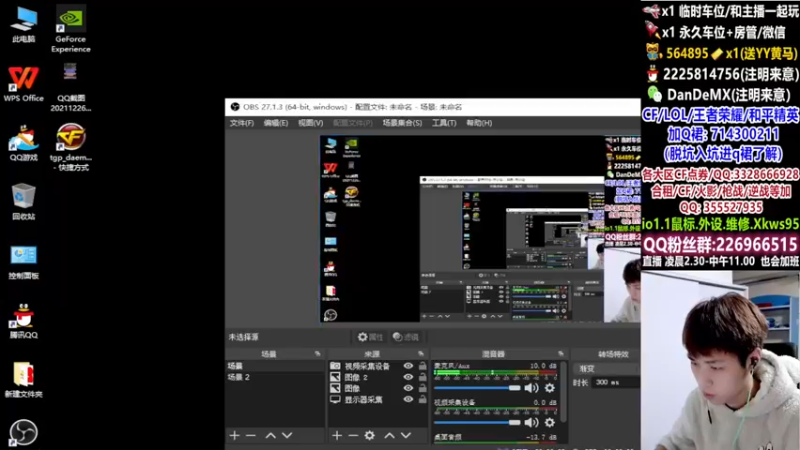Screen dimensions: 800x450
Task: Hide the 显示器采集 source via eye
Action: pyautogui.click(x=408, y=399)
